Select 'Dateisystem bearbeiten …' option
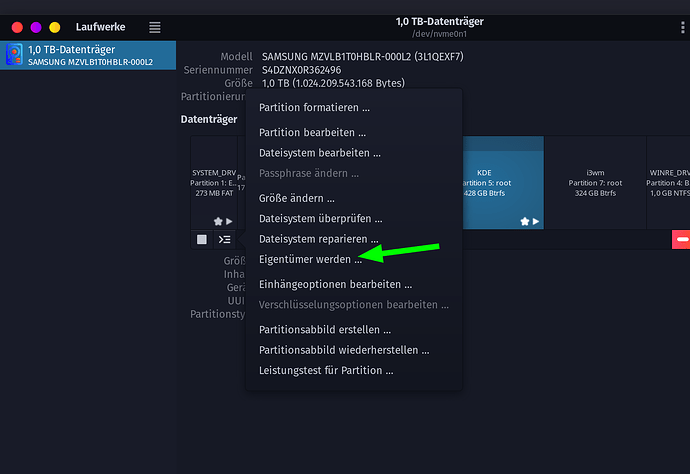Viewport: 690px width, 474px height. (x=319, y=153)
